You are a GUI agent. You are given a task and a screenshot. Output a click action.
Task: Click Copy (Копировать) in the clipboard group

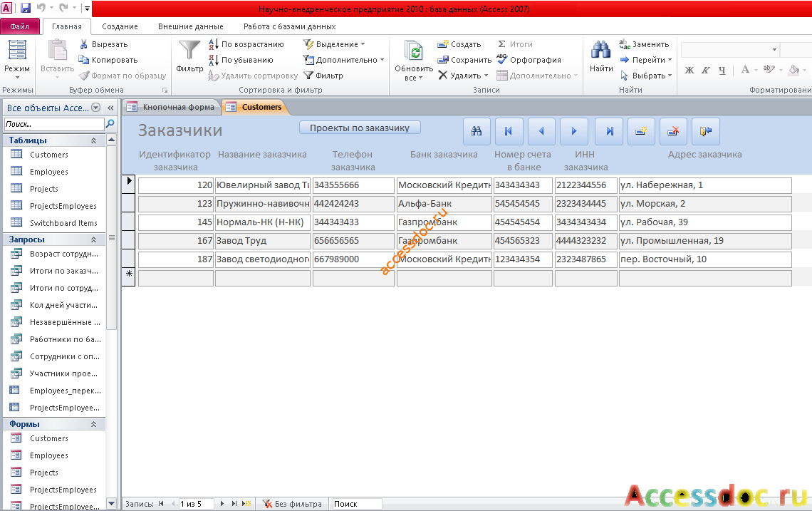[108, 60]
